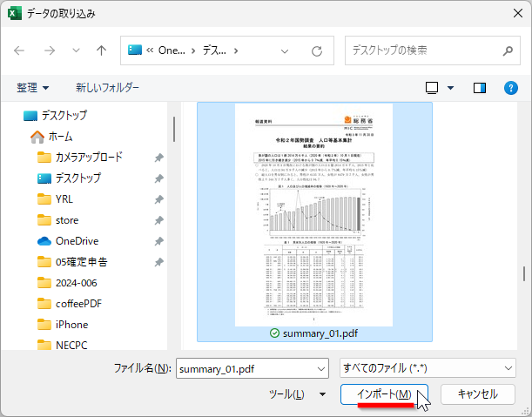Screen dimensions: 532x417
Task: Toggle the preview pane icon
Action: click(x=479, y=88)
